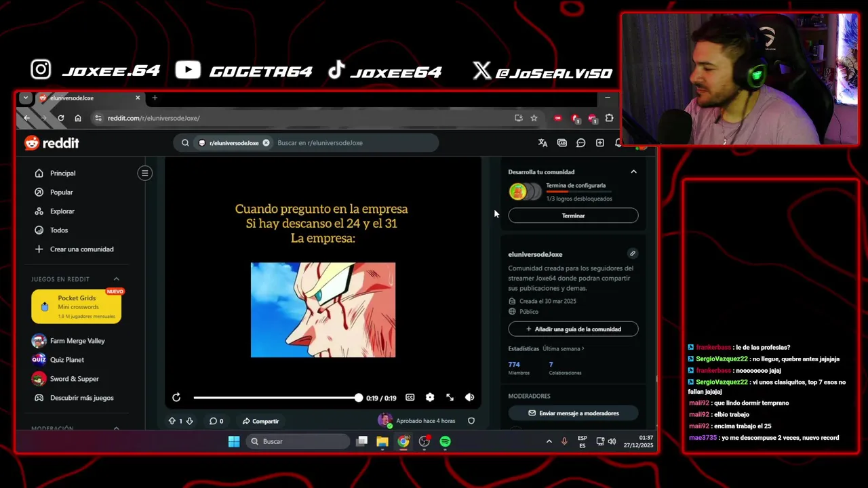868x488 pixels.
Task: Go back in the browser
Action: (26, 118)
